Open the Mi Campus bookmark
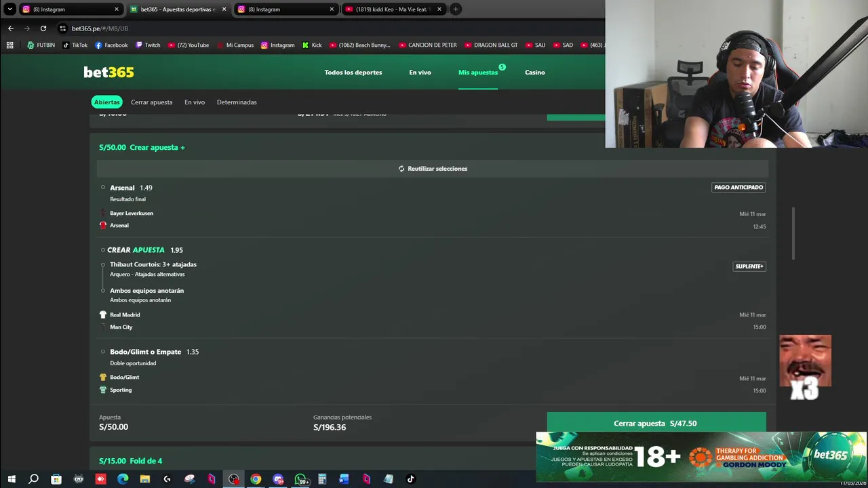 (235, 45)
